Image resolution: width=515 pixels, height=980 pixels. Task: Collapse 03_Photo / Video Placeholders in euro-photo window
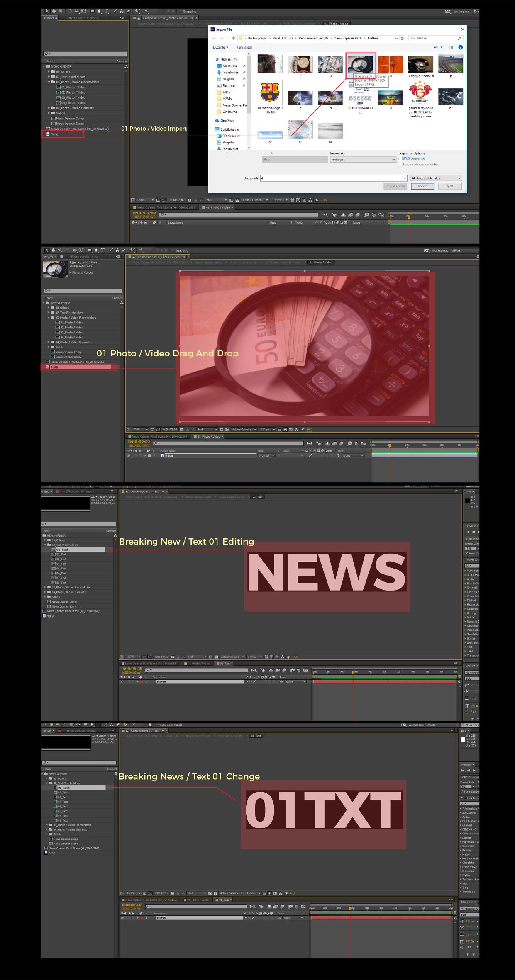(x=49, y=318)
